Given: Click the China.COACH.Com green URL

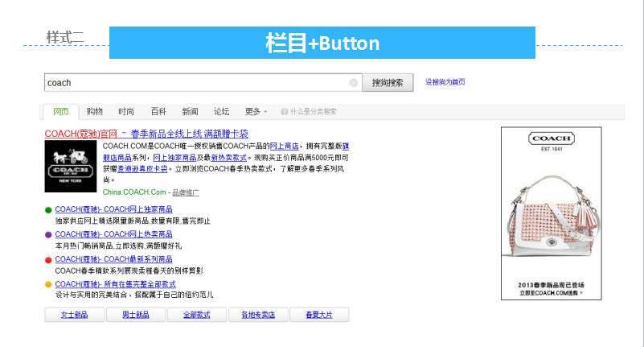Looking at the screenshot, I should (134, 192).
